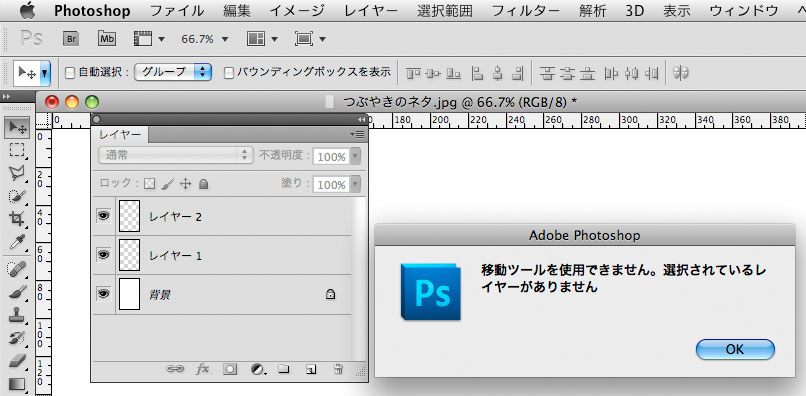Screen dimensions: 806x396
Task: Click OK in Adobe Photoshop dialog
Action: click(735, 349)
